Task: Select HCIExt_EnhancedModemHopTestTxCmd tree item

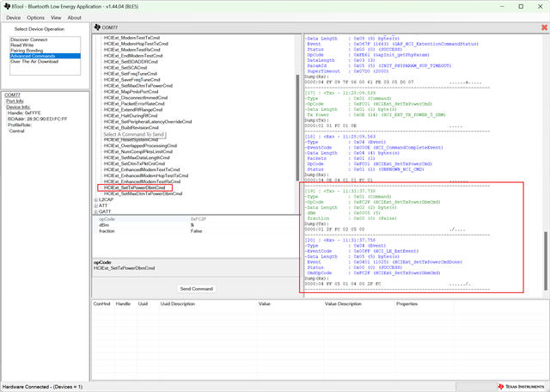Action: click(x=146, y=175)
